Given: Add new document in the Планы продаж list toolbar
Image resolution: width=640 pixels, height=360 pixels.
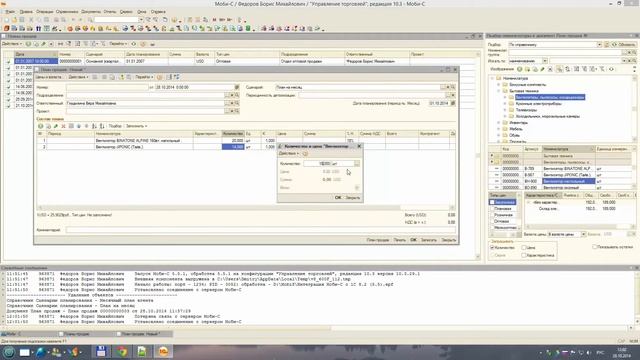Looking at the screenshot, I should click(28, 44).
